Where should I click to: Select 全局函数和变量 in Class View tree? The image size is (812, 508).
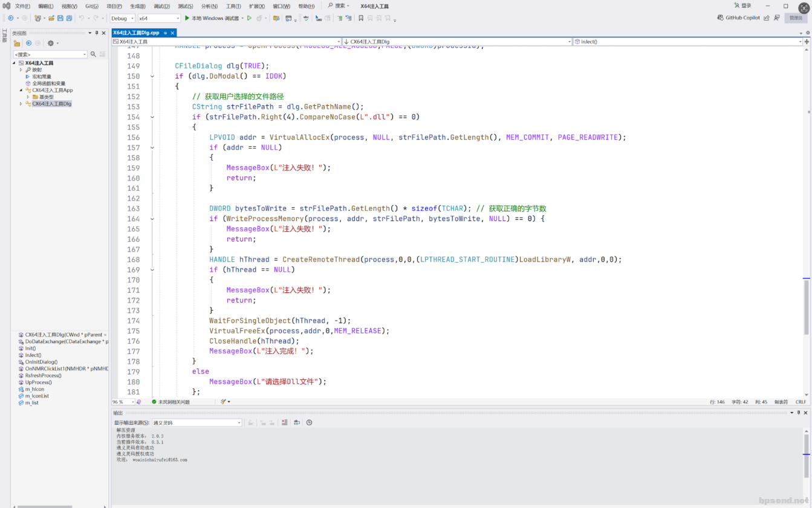[49, 83]
